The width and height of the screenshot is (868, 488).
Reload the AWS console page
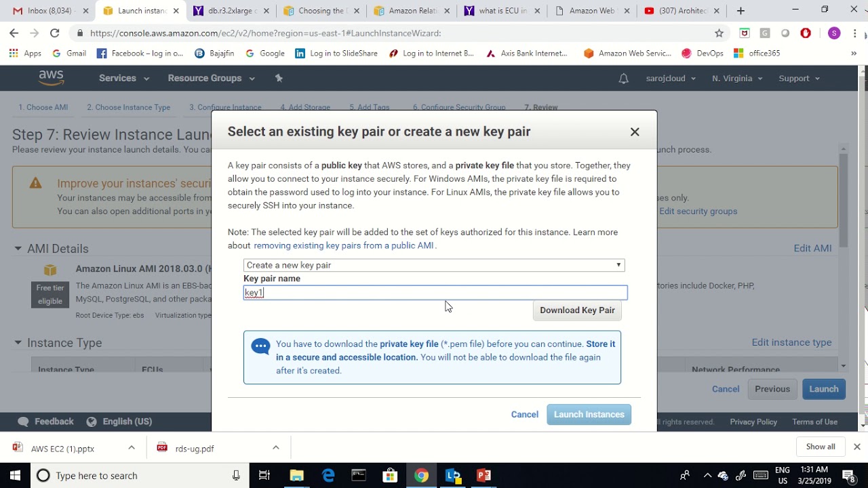[54, 33]
